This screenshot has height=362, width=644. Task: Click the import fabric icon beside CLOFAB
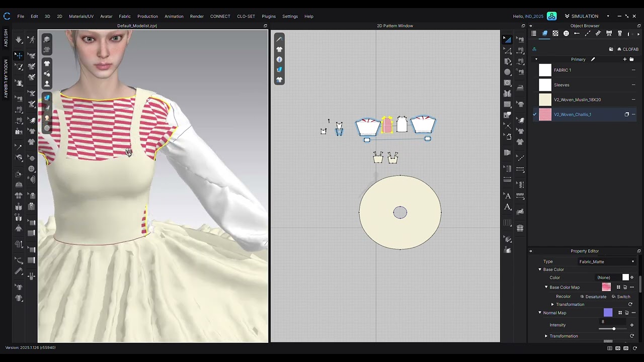tap(611, 49)
